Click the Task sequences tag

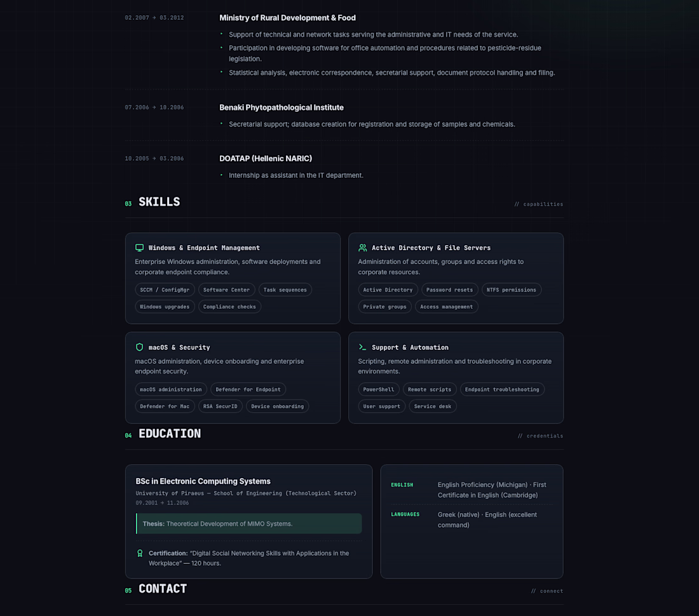point(285,290)
